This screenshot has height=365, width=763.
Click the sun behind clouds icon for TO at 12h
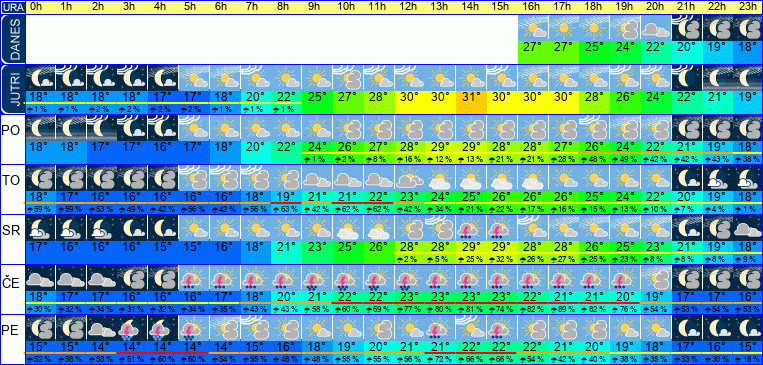click(409, 178)
